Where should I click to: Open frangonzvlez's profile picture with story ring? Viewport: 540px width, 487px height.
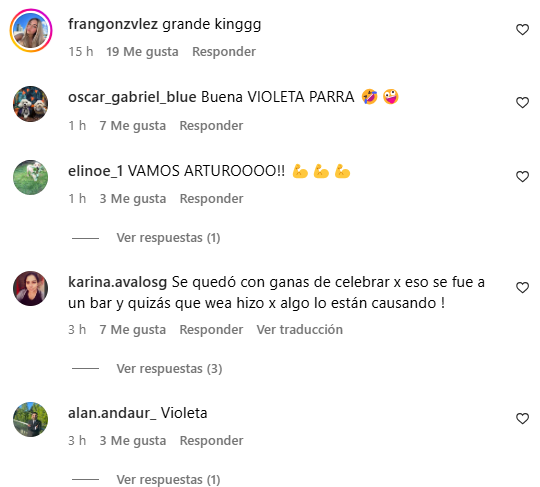(x=31, y=31)
